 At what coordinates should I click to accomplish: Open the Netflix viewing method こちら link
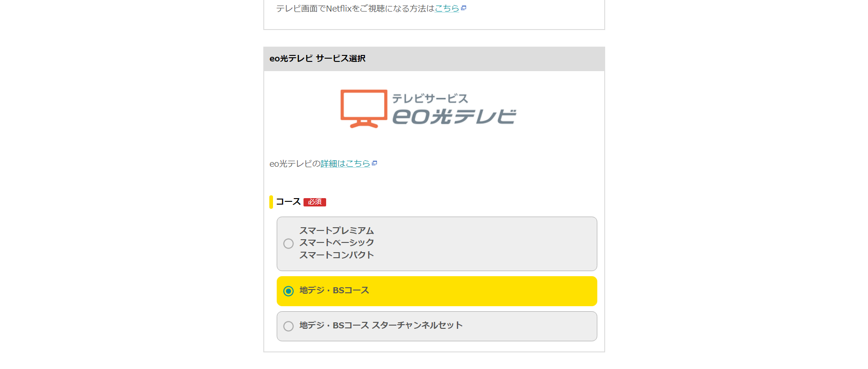(x=447, y=8)
